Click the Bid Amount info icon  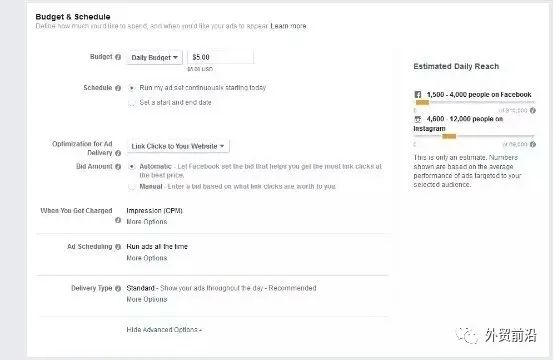click(118, 167)
